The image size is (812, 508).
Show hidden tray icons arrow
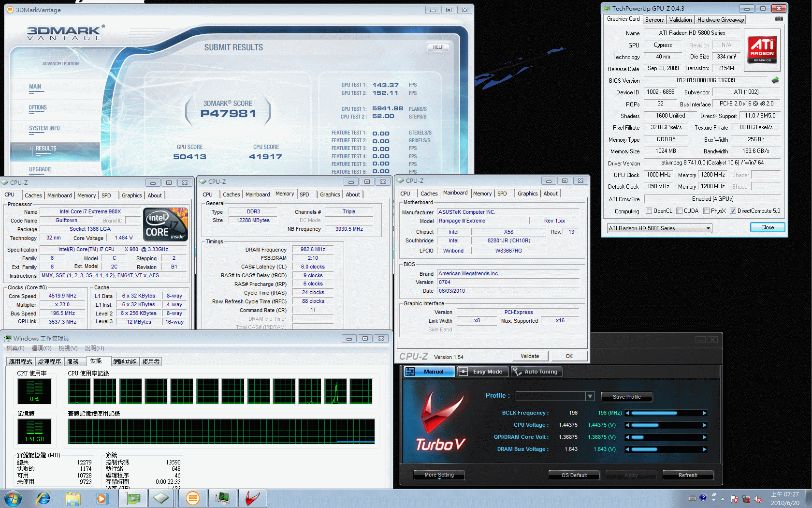pyautogui.click(x=723, y=499)
